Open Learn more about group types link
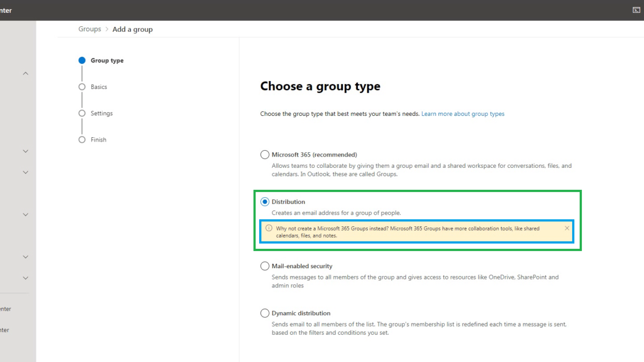Image resolution: width=644 pixels, height=362 pixels. (x=463, y=114)
